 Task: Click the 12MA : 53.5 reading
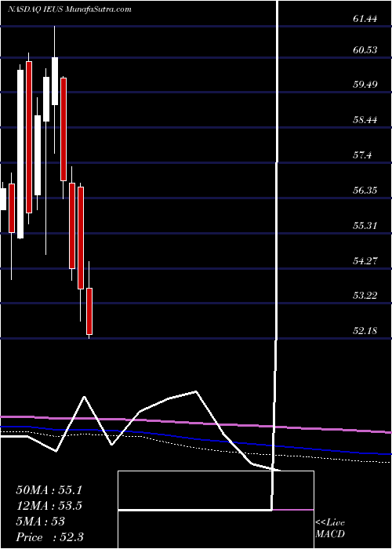tap(49, 506)
